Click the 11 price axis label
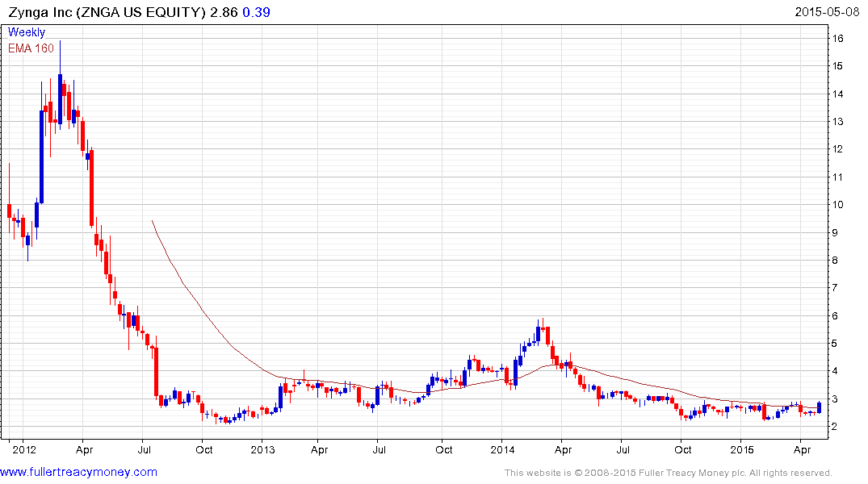This screenshot has height=484, width=868. tap(837, 177)
